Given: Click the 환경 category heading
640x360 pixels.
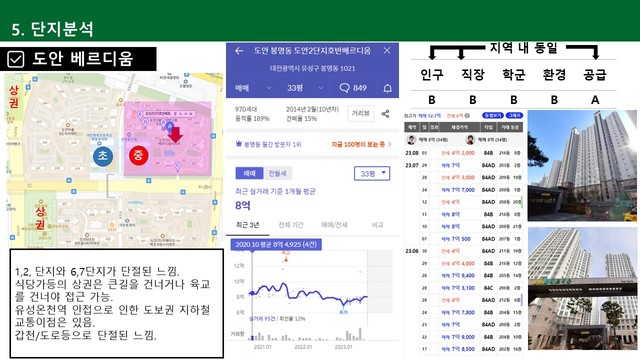Looking at the screenshot, I should click(554, 75).
